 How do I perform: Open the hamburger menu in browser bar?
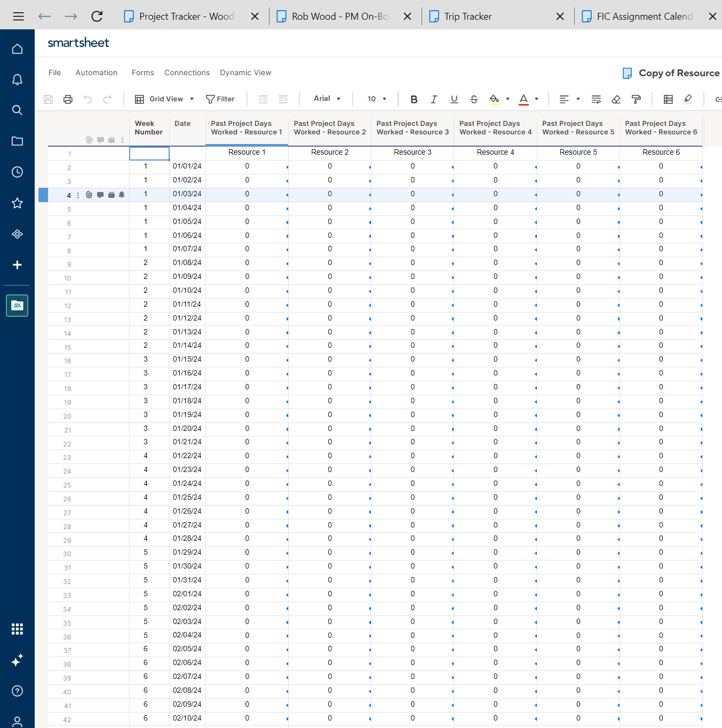[18, 17]
